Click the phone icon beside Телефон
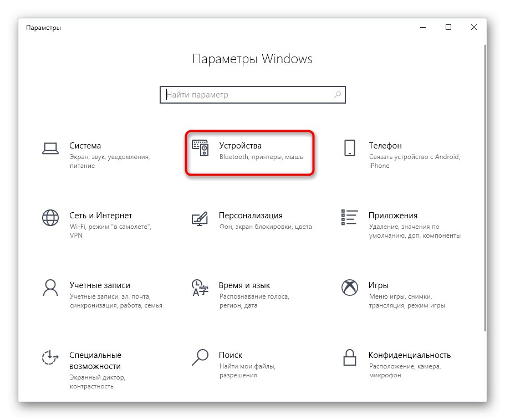Image resolution: width=505 pixels, height=420 pixels. (x=349, y=148)
